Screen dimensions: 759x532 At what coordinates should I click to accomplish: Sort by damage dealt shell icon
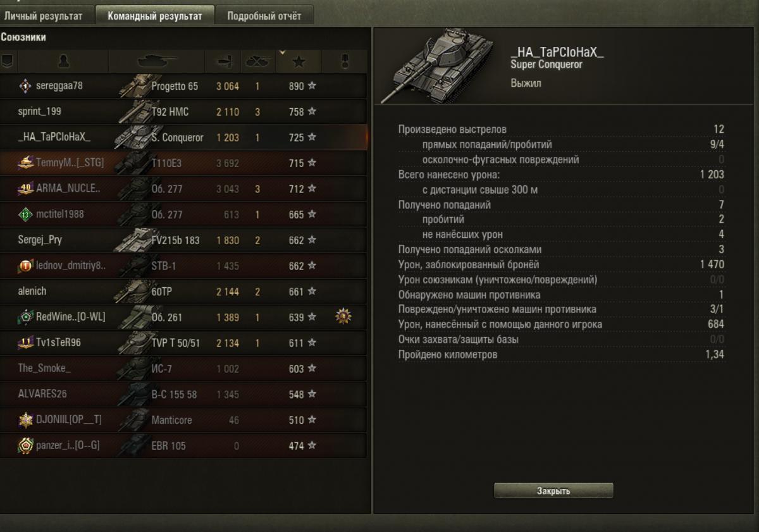pos(223,61)
